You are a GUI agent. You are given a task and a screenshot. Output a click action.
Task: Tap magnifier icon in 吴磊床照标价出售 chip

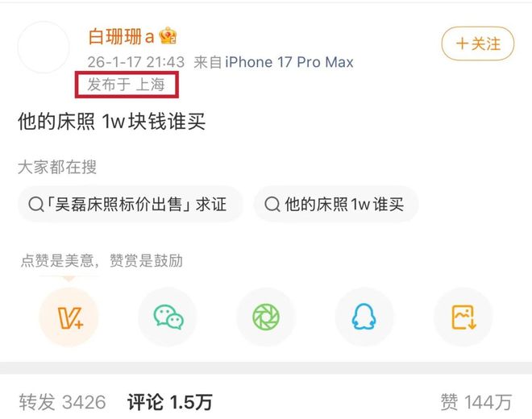point(36,205)
